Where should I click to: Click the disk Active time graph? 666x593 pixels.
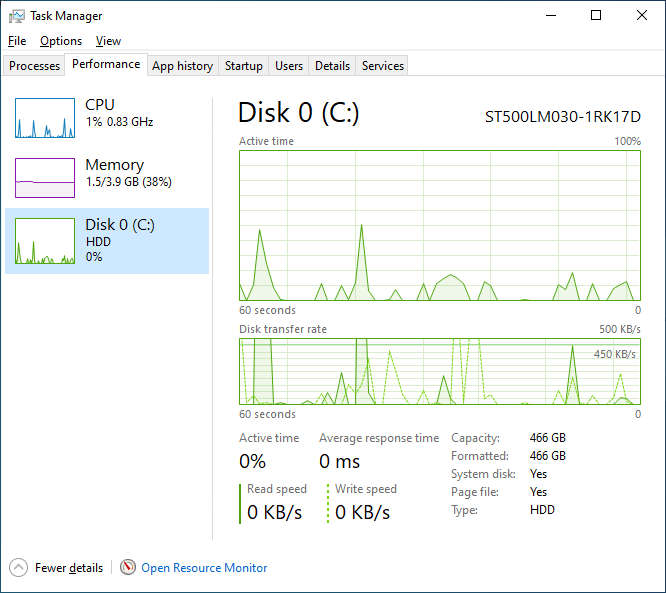point(439,225)
